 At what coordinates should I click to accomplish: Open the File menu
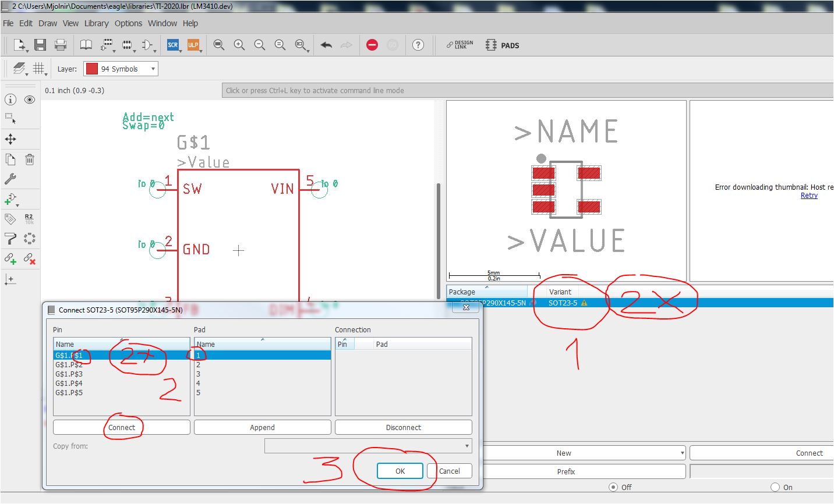[x=8, y=23]
